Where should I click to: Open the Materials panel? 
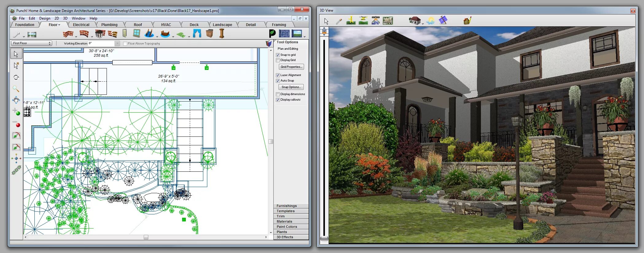[x=291, y=222]
